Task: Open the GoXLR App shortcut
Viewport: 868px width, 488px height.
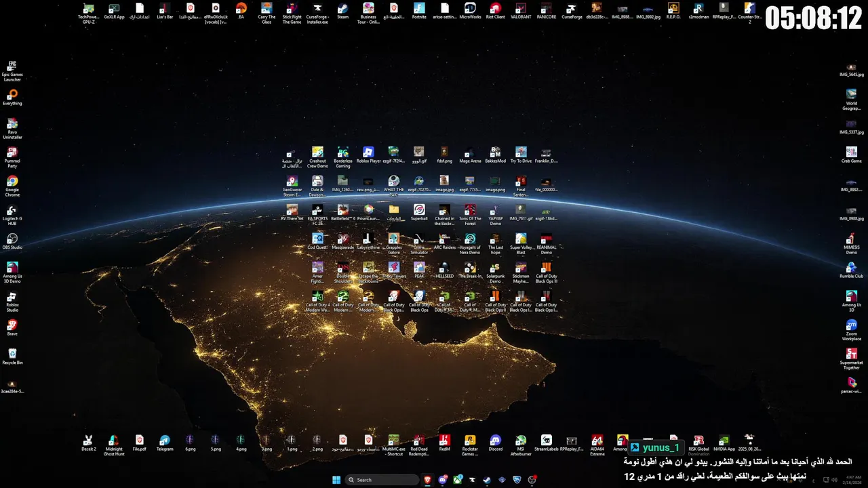Action: pos(114,12)
